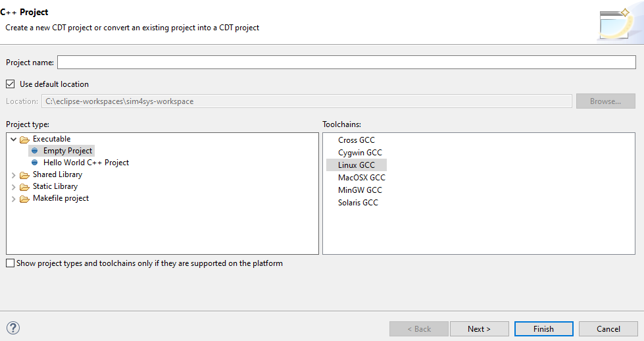This screenshot has height=341, width=644.
Task: Click the Makefile project folder icon
Action: point(24,199)
